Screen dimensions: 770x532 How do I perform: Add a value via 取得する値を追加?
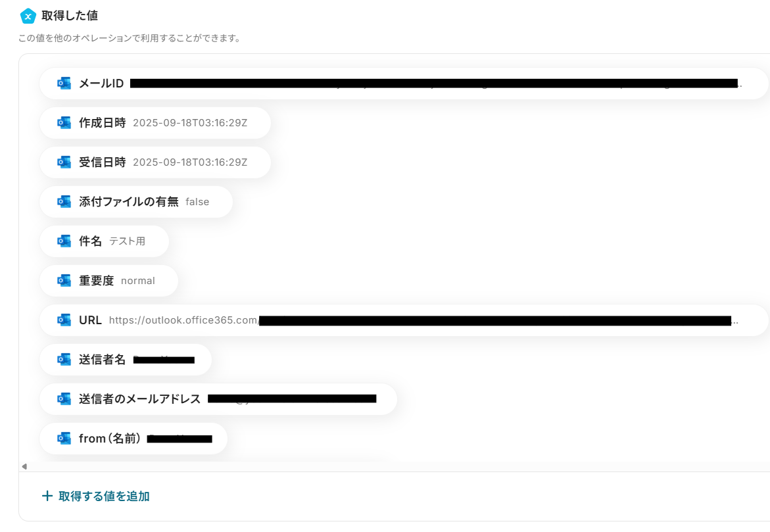click(96, 496)
